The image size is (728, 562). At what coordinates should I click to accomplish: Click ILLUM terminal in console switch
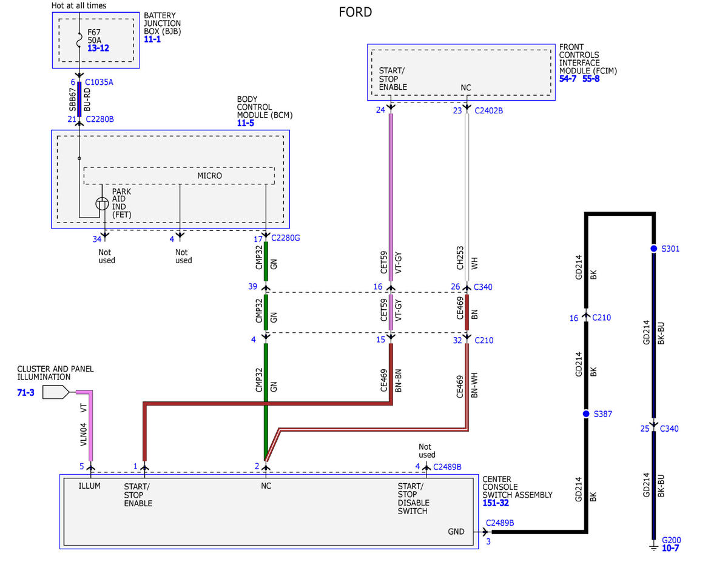coord(89,486)
